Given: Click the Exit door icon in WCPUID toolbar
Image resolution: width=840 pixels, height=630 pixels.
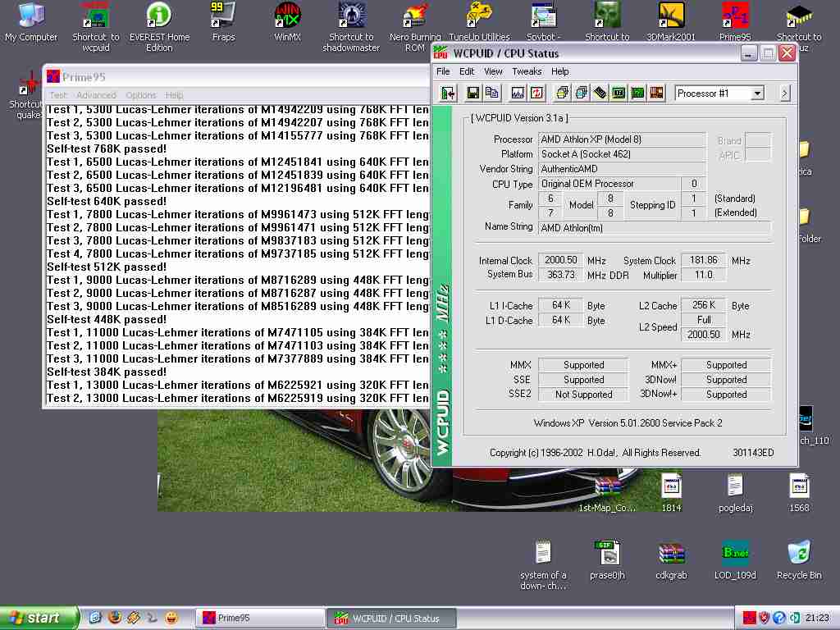Looking at the screenshot, I should [x=448, y=94].
